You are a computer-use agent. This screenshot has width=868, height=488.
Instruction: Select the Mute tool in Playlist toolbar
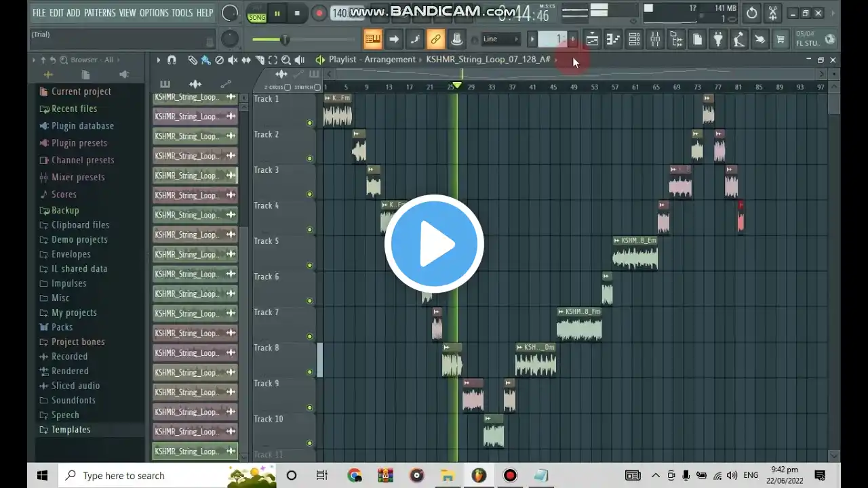(233, 60)
